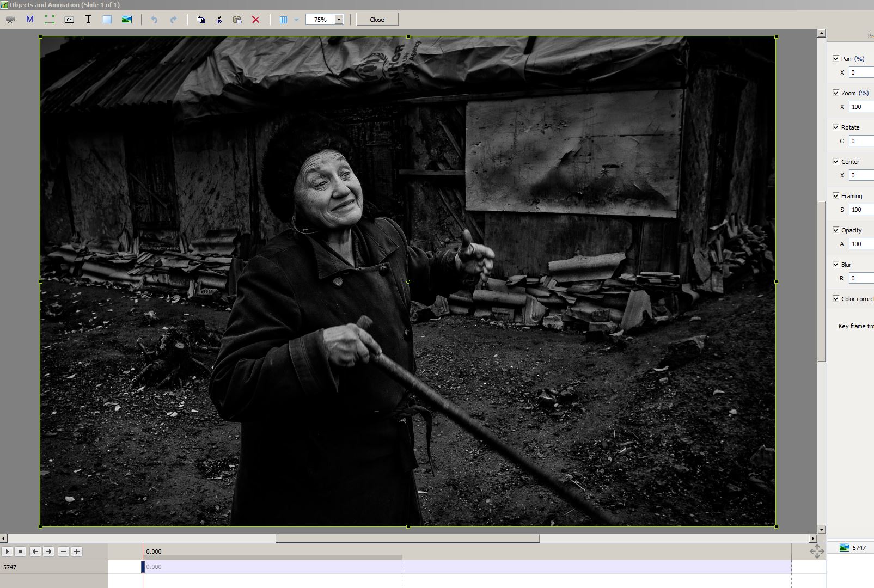Add a frame with green rectangle icon
Screen dimensions: 874x588
(50, 20)
